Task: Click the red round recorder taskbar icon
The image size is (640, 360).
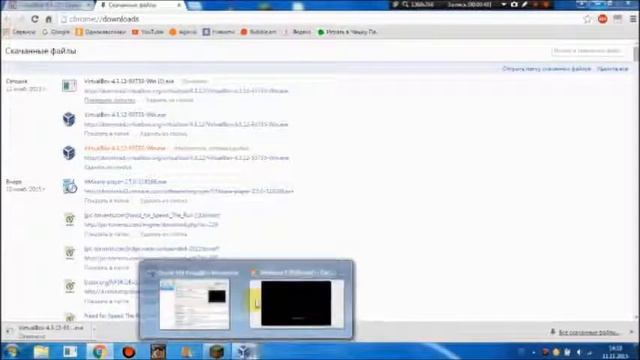Action: (129, 351)
